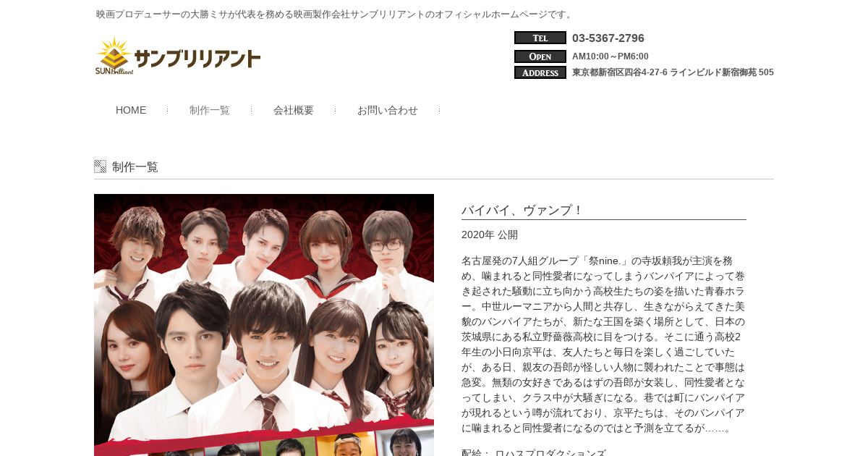The image size is (868, 456).
Task: Click the ADDRESS label icon
Action: click(540, 72)
